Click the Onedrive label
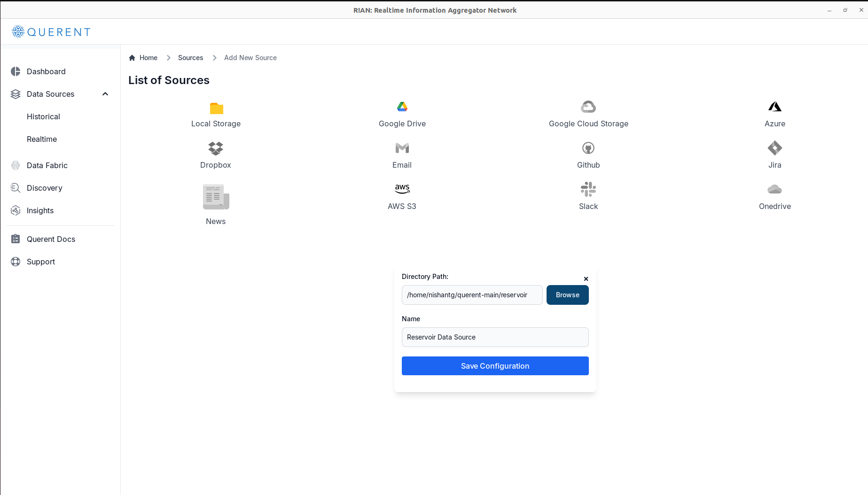This screenshot has width=868, height=495. [x=775, y=206]
